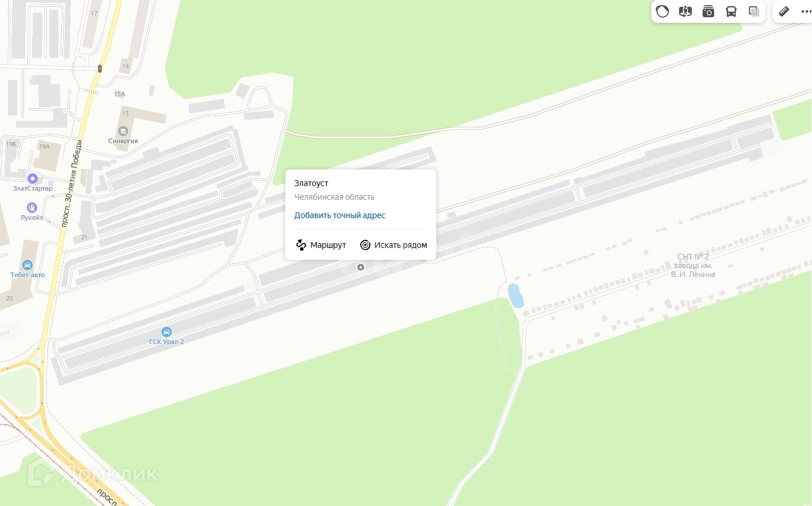Open Лукойл gas station marker
812x506 pixels.
[x=32, y=208]
